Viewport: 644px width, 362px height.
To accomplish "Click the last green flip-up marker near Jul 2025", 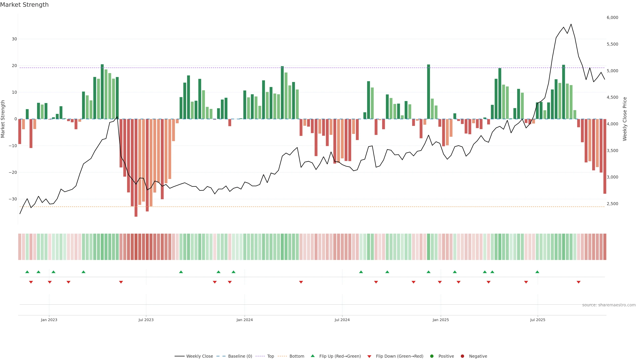I will [537, 272].
